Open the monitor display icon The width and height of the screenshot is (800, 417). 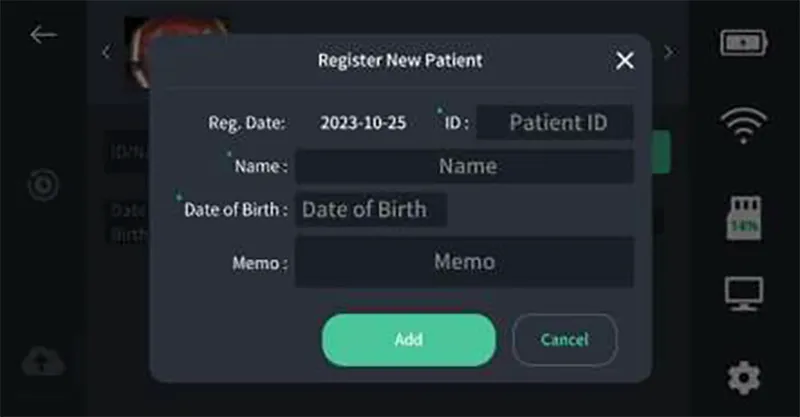coord(743,294)
